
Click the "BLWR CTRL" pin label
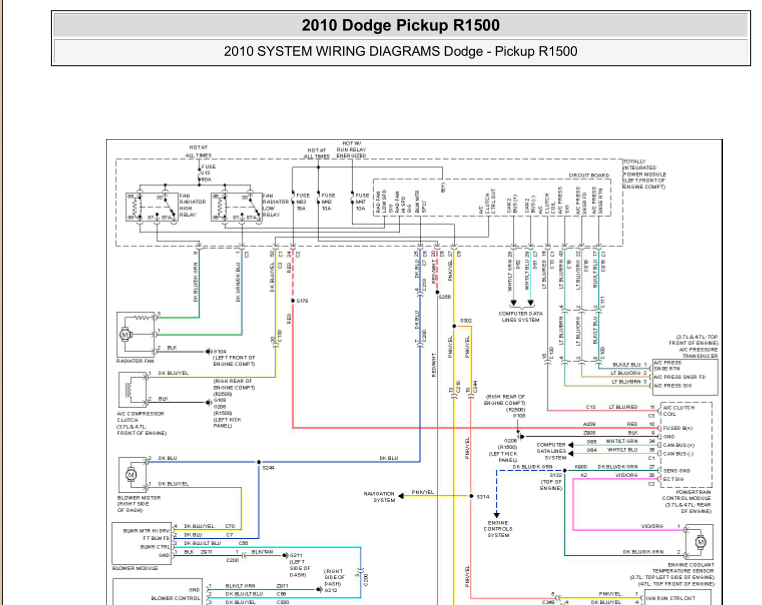coord(155,547)
